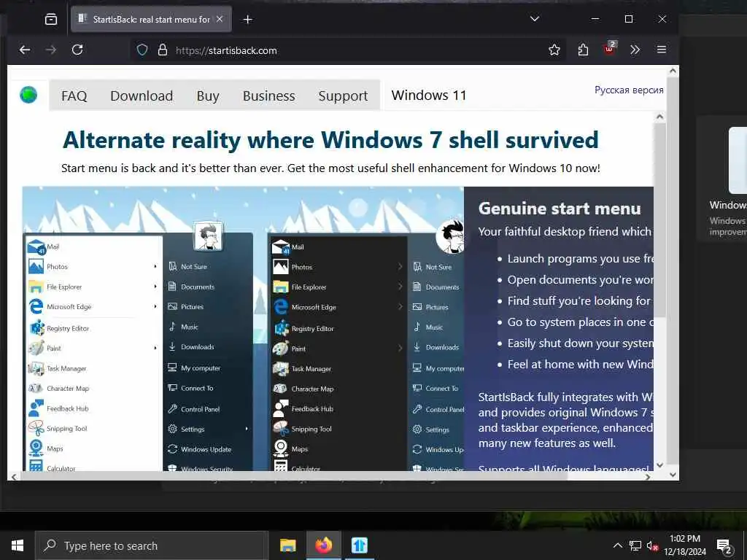Viewport: 747px width, 560px height.
Task: Open the extensions puzzle icon
Action: point(583,50)
